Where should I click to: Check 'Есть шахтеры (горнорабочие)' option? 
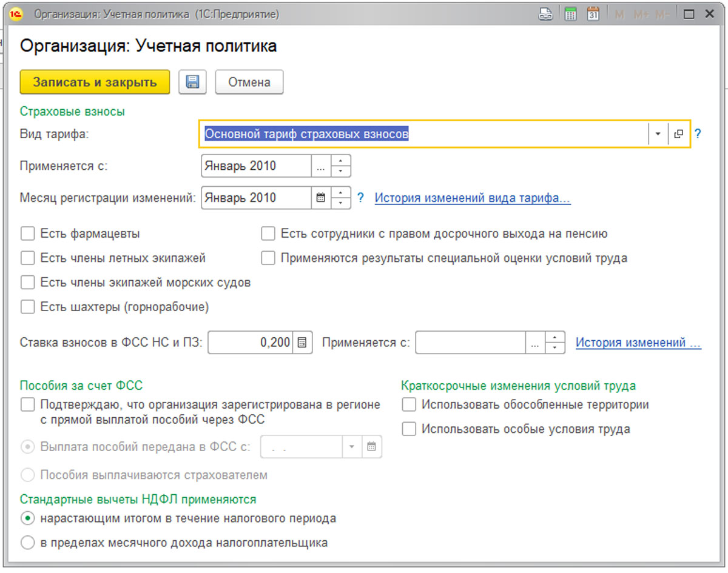27,307
